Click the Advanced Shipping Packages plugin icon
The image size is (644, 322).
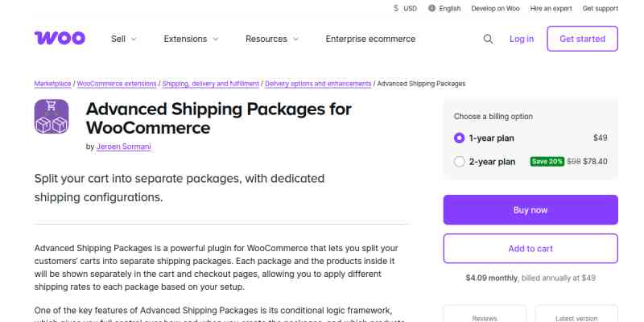coord(52,117)
